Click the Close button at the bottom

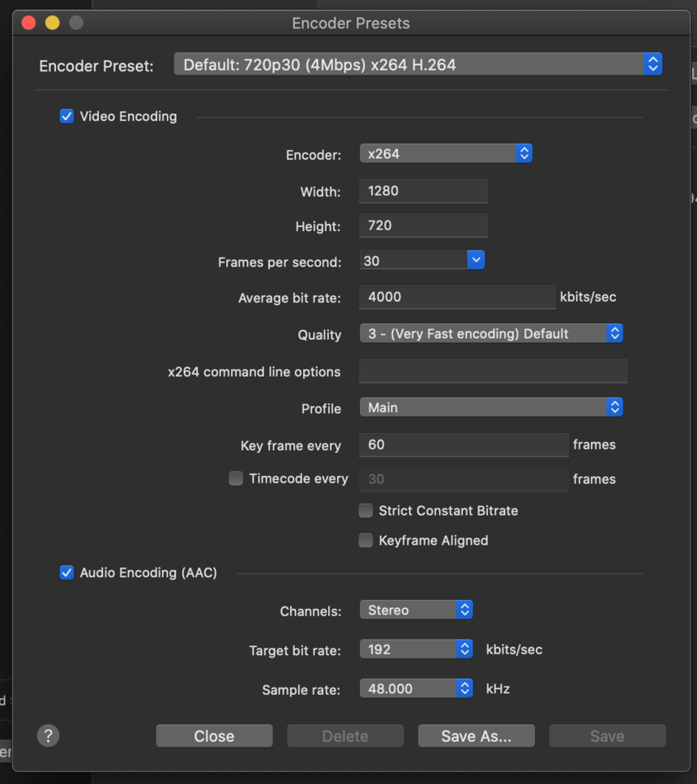[x=215, y=736]
